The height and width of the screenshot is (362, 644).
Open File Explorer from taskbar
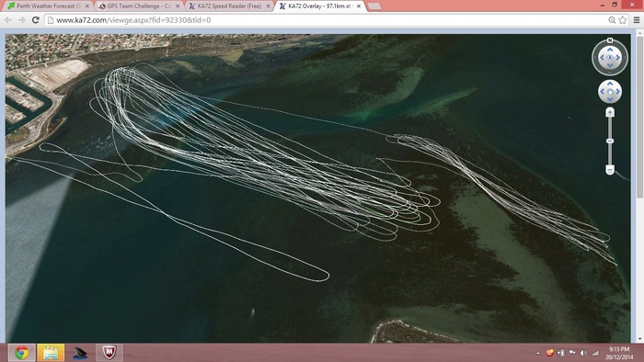pyautogui.click(x=51, y=353)
